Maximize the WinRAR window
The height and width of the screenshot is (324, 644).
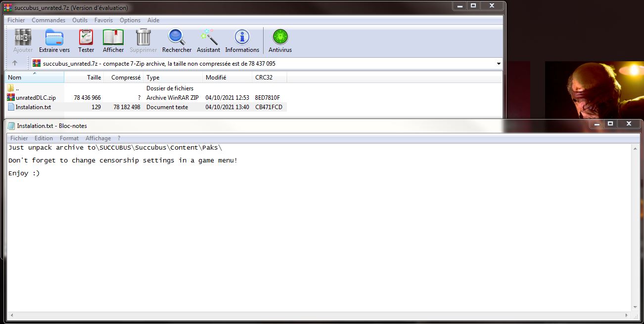tap(473, 6)
